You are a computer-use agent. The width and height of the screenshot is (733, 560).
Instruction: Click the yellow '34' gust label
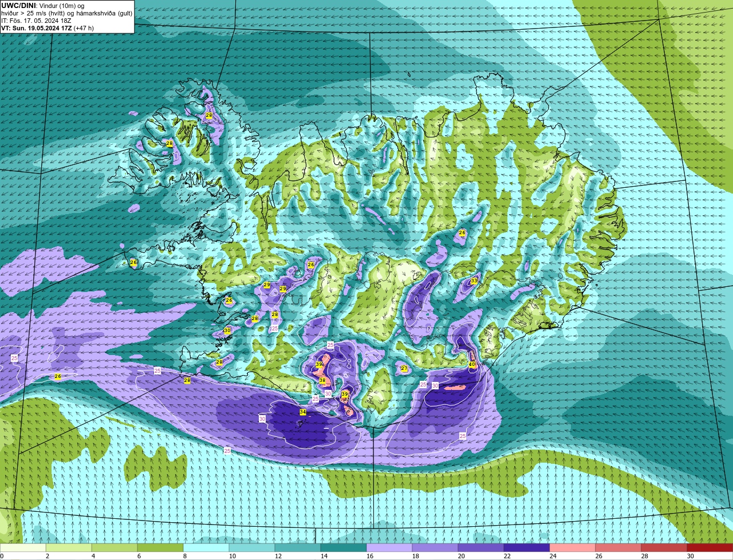pyautogui.click(x=302, y=412)
